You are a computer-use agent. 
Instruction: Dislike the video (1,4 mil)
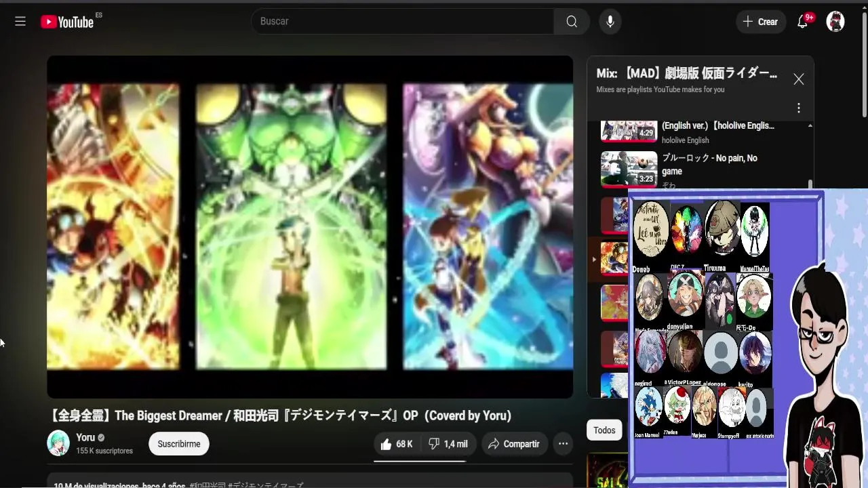[448, 444]
